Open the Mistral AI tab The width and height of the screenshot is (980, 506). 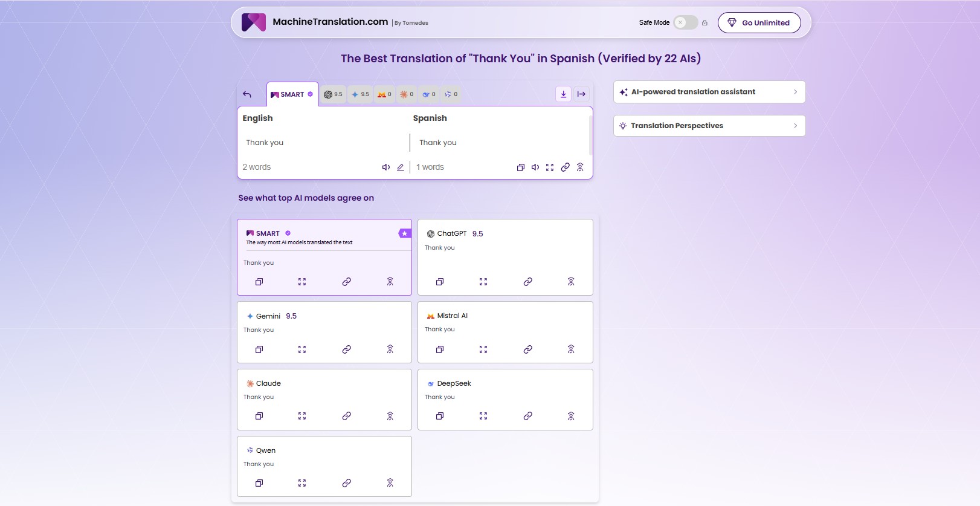click(384, 94)
